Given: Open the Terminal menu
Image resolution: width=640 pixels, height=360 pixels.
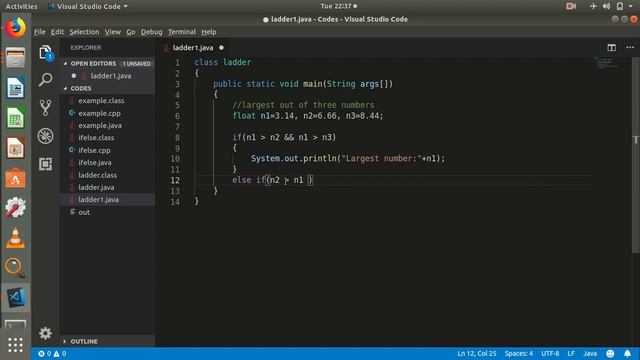Looking at the screenshot, I should (182, 32).
